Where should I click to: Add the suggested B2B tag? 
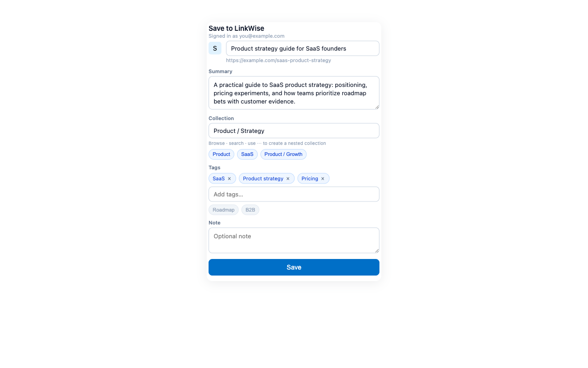coord(250,210)
